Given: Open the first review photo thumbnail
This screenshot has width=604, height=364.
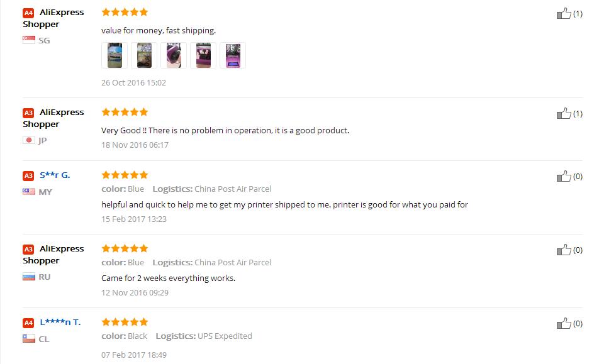Looking at the screenshot, I should [x=115, y=55].
